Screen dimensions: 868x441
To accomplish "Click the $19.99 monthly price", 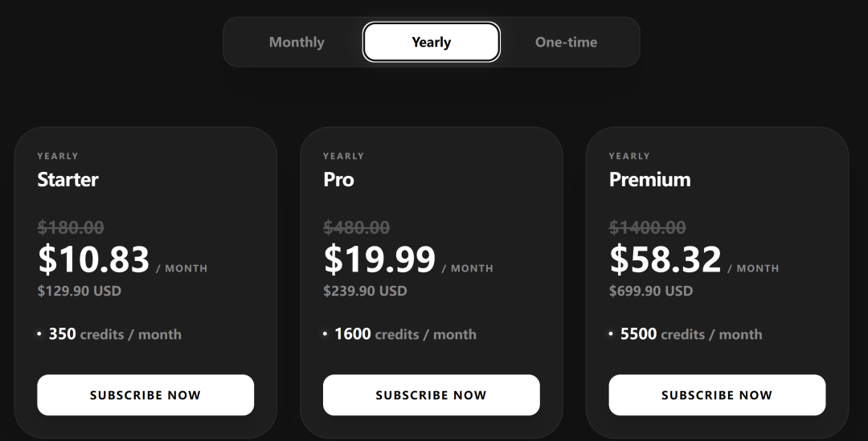I will 380,259.
